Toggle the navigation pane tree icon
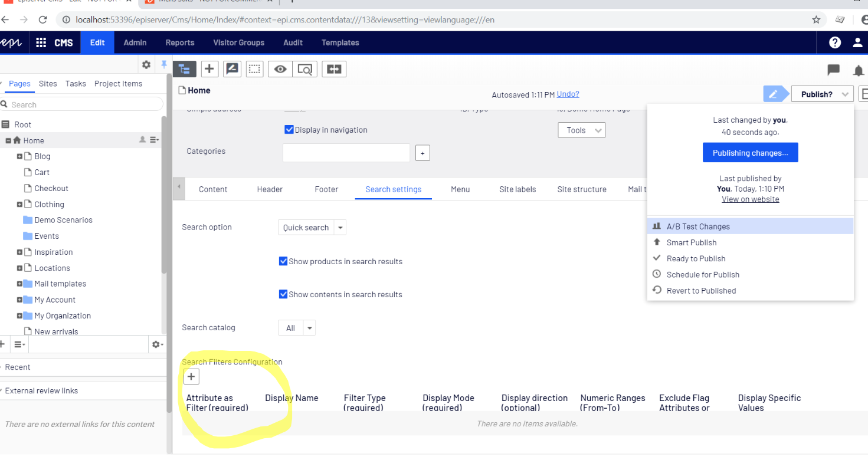Viewport: 868px width, 460px height. (184, 69)
